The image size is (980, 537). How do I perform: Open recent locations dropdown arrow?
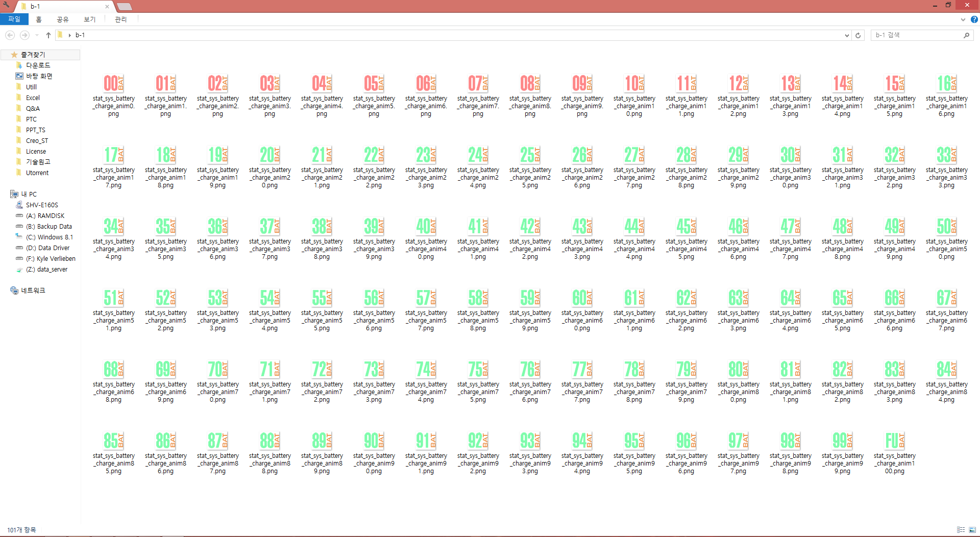(37, 35)
